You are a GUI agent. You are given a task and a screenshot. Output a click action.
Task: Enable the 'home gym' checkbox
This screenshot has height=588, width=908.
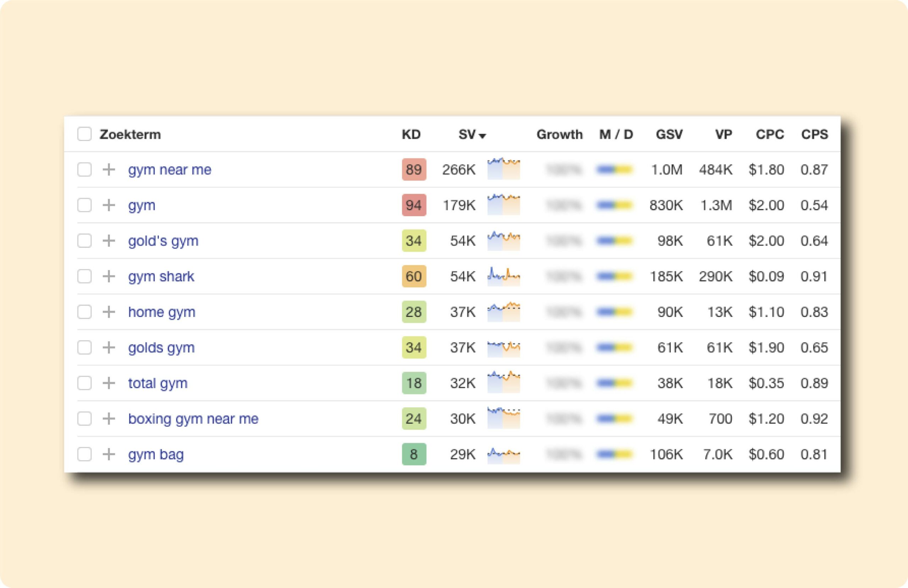coord(84,312)
